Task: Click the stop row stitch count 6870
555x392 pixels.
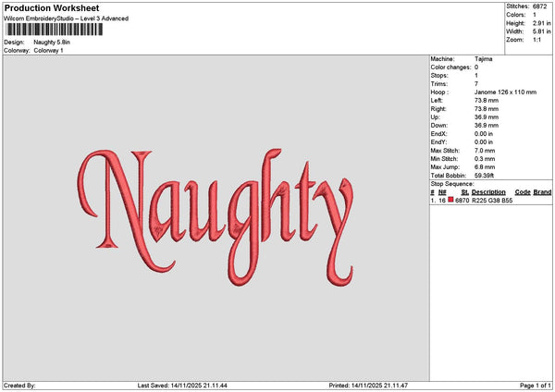Action: (x=462, y=201)
